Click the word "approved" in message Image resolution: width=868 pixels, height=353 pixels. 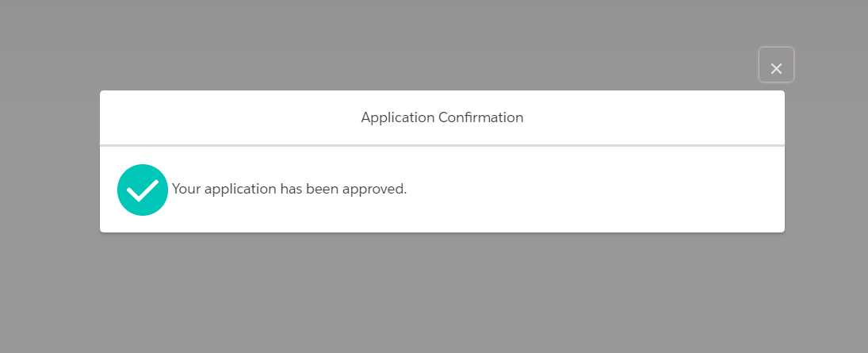(374, 189)
